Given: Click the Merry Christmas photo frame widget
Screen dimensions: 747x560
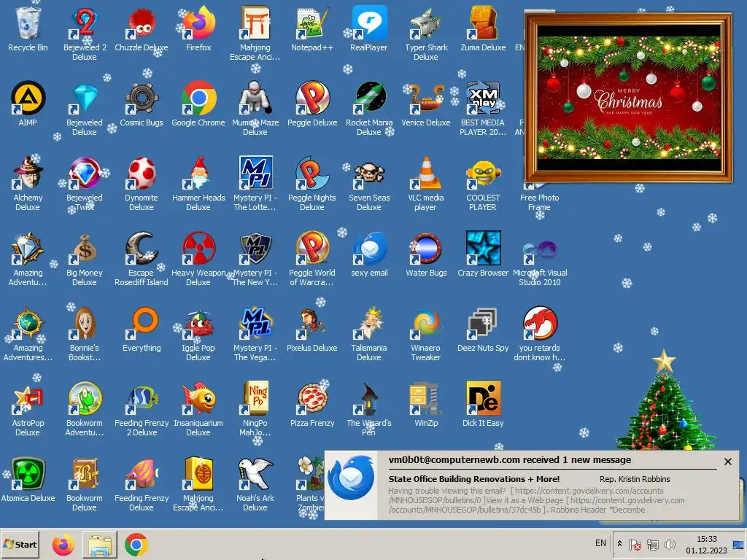Looking at the screenshot, I should point(629,98).
